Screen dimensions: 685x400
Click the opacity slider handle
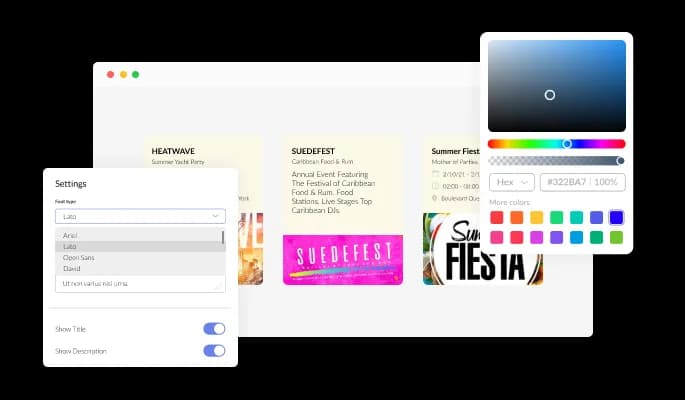click(x=620, y=160)
